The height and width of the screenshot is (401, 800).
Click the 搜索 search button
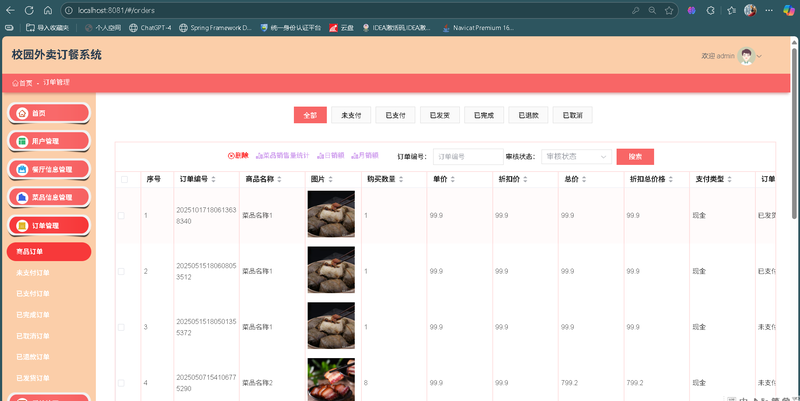click(634, 156)
